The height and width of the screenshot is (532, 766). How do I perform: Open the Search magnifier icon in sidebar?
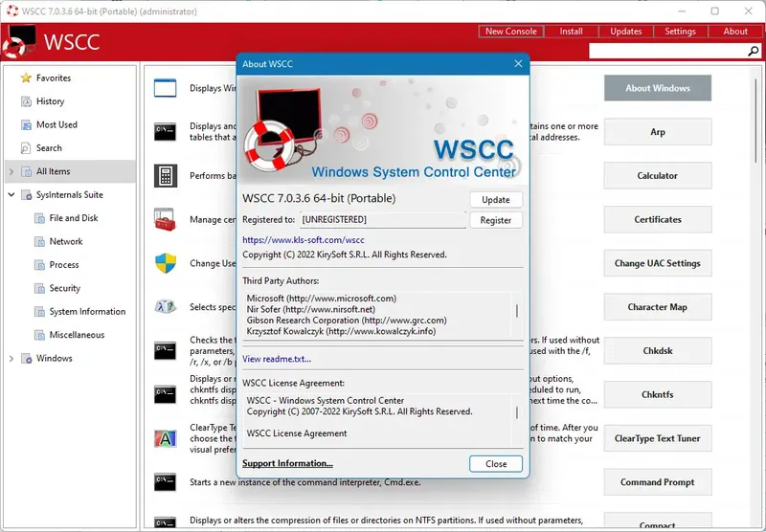tap(26, 148)
